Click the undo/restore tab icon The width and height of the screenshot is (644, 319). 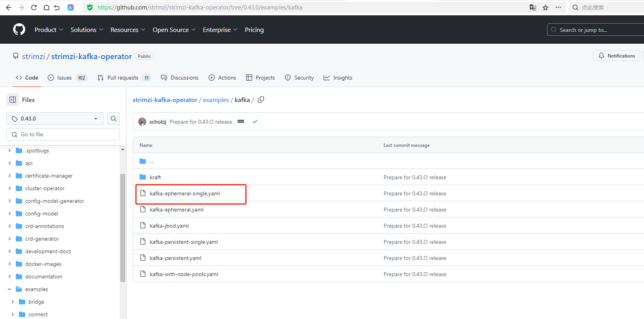(x=57, y=7)
